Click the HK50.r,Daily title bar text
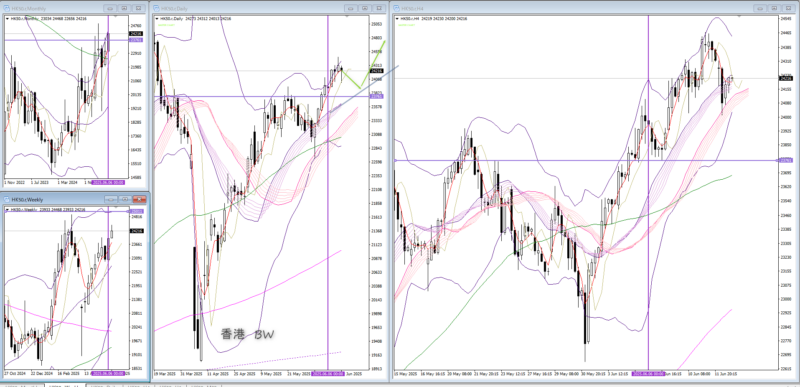The height and width of the screenshot is (387, 800). [x=174, y=9]
